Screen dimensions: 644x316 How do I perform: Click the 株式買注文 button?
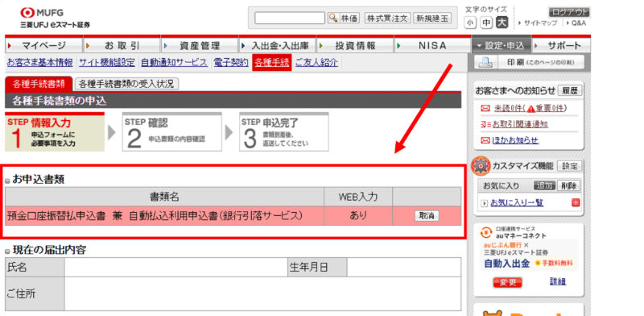[x=388, y=18]
